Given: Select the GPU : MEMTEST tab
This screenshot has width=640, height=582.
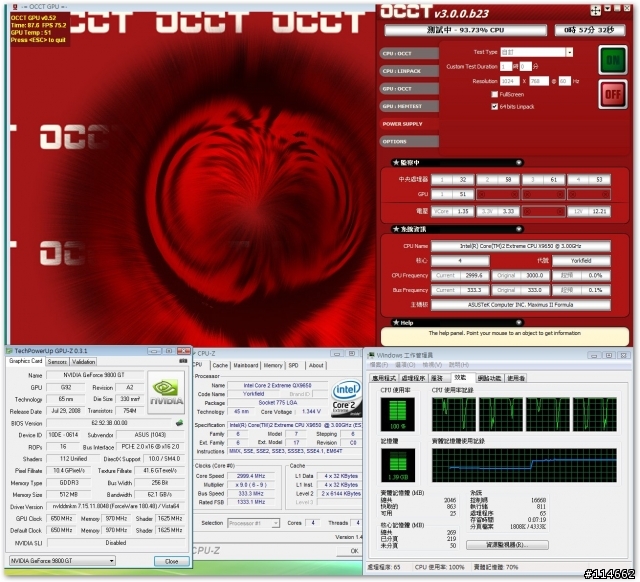Looking at the screenshot, I should (x=409, y=106).
